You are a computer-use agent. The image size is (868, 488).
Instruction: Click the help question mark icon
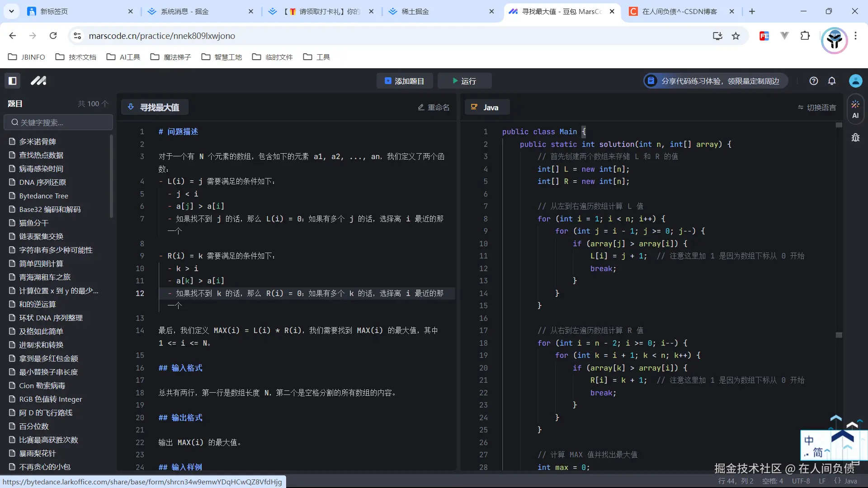814,81
